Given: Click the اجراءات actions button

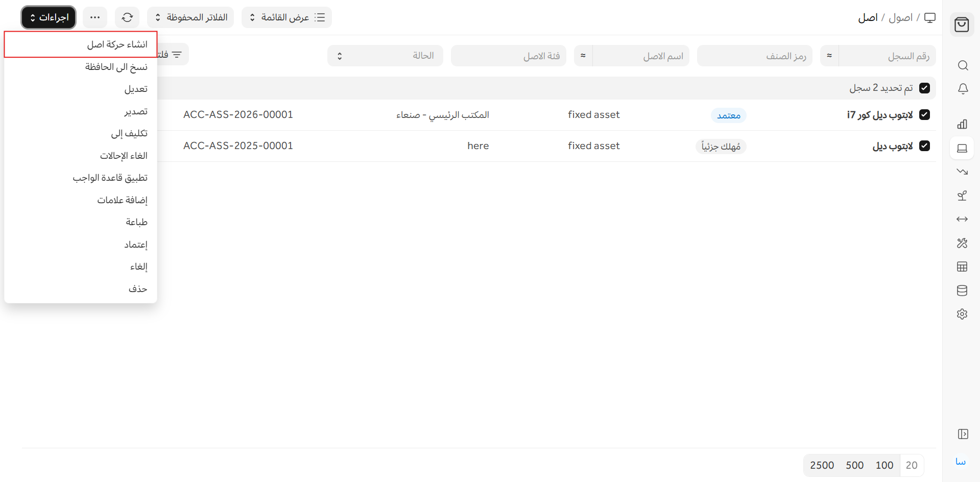Looking at the screenshot, I should click(x=49, y=17).
